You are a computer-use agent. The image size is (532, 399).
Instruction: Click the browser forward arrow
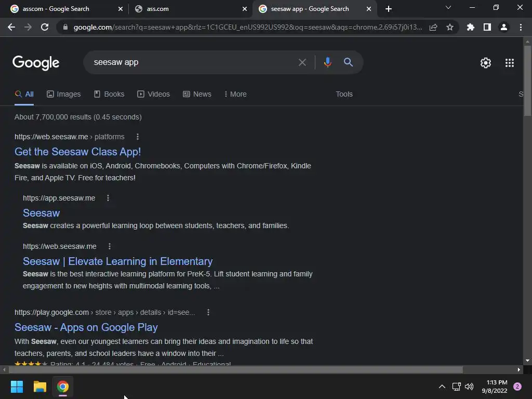point(28,27)
